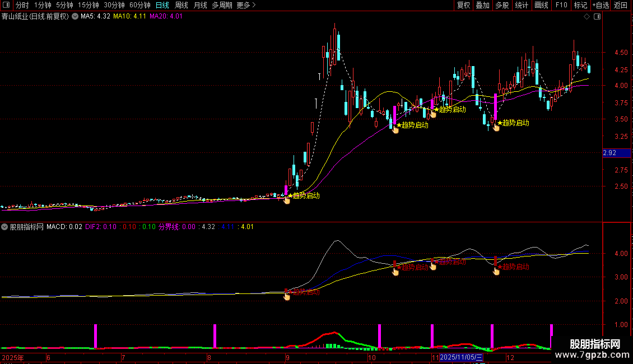Click the hand pointer icon at early October 趋势启动 signal in main chart
Image resolution: width=633 pixels, height=364 pixels.
[x=395, y=129]
